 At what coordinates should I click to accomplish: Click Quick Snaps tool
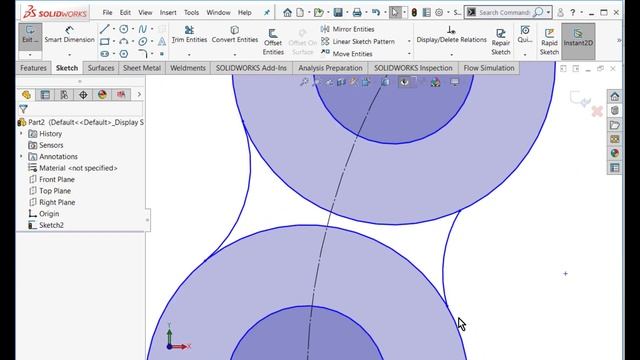click(525, 35)
